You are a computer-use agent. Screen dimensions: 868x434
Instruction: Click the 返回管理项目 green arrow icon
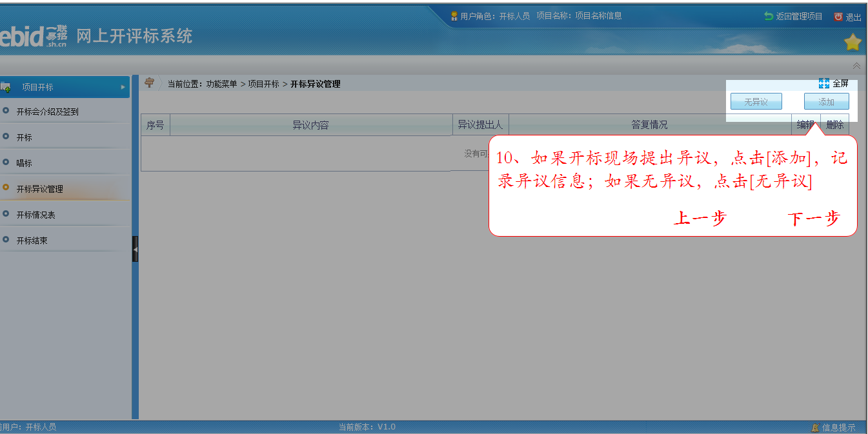pos(768,16)
